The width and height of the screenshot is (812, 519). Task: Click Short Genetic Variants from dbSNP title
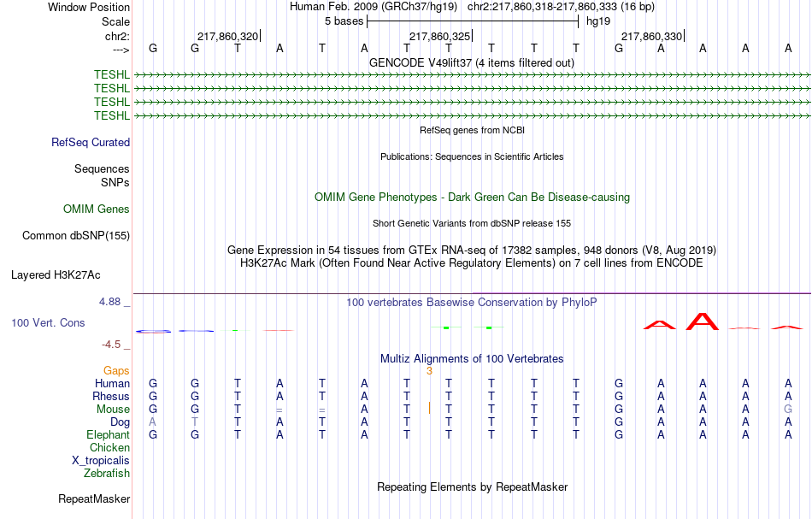tap(472, 223)
